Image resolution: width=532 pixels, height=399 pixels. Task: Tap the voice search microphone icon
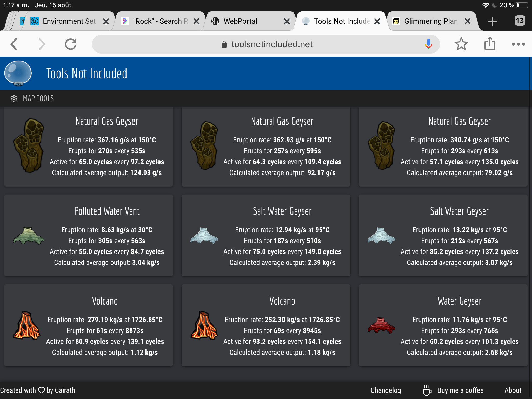point(428,44)
